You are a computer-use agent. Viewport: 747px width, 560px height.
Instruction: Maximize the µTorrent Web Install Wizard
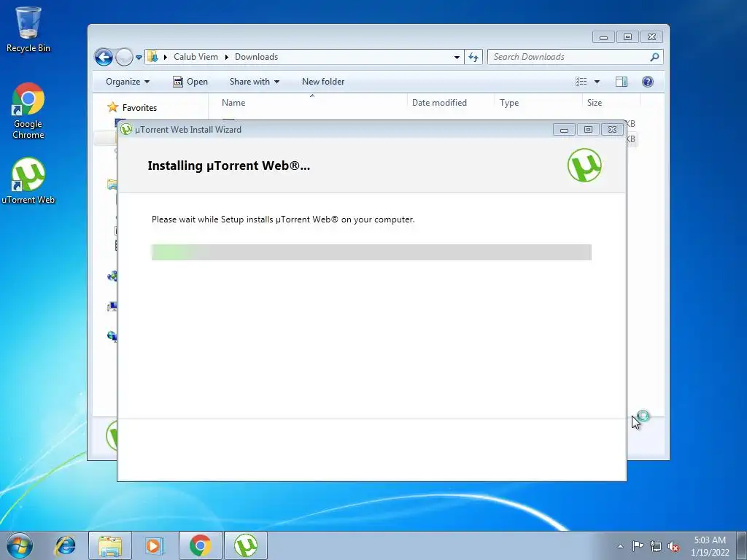pyautogui.click(x=588, y=130)
